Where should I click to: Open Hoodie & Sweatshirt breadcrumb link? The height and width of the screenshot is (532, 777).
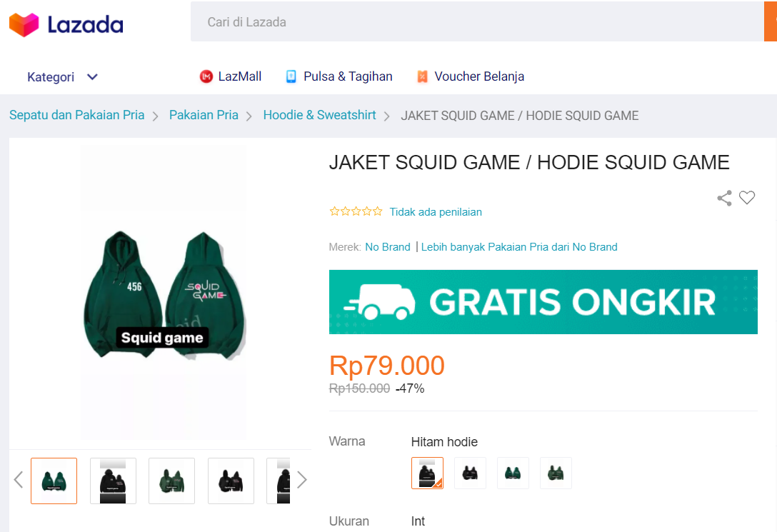tap(320, 115)
